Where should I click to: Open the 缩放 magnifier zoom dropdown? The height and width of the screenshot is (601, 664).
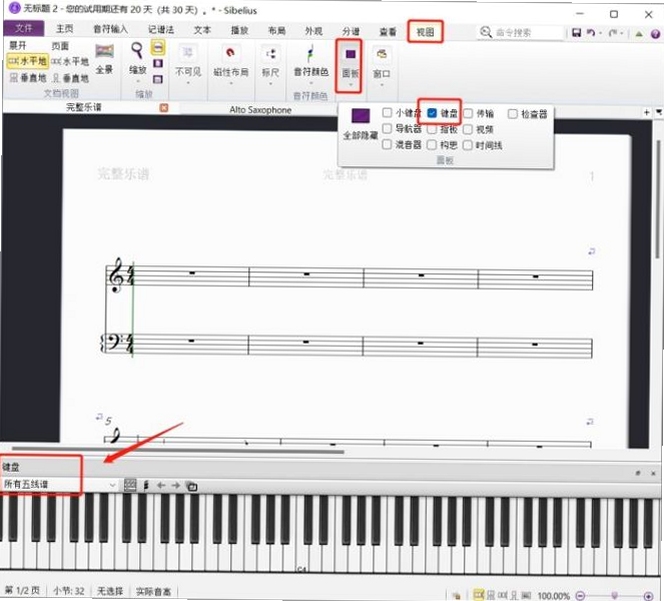tap(137, 61)
